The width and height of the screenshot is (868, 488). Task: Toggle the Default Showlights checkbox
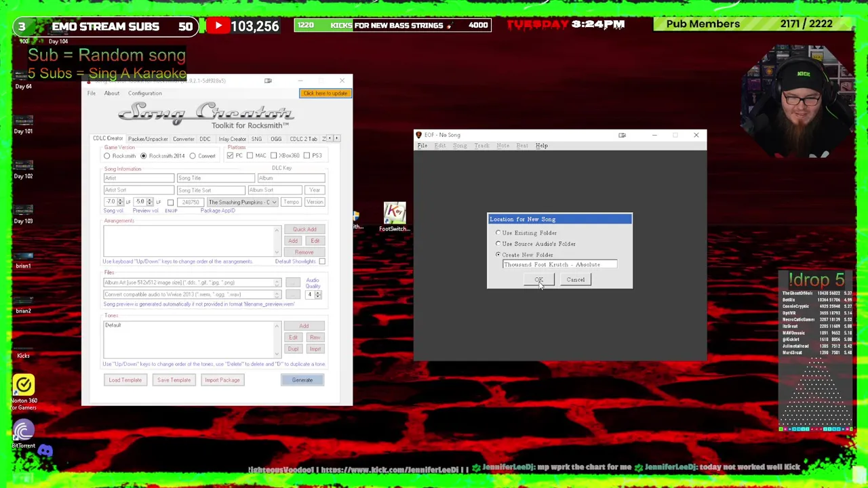point(321,262)
